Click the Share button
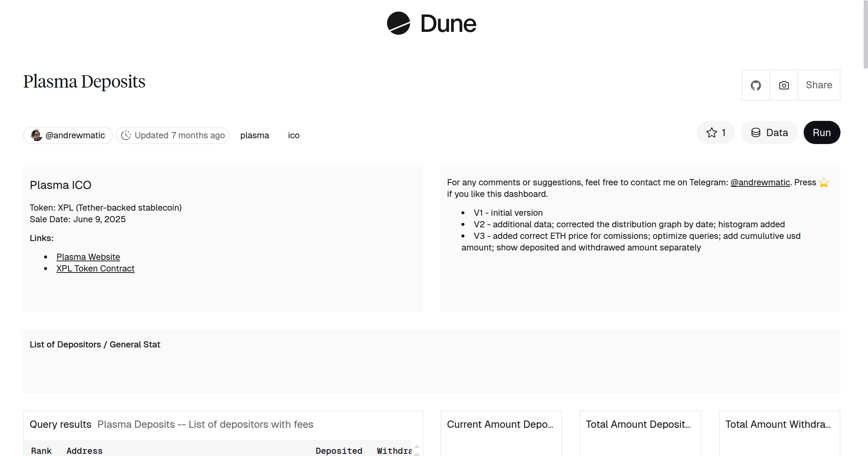Screen dimensions: 868x456 pos(819,85)
